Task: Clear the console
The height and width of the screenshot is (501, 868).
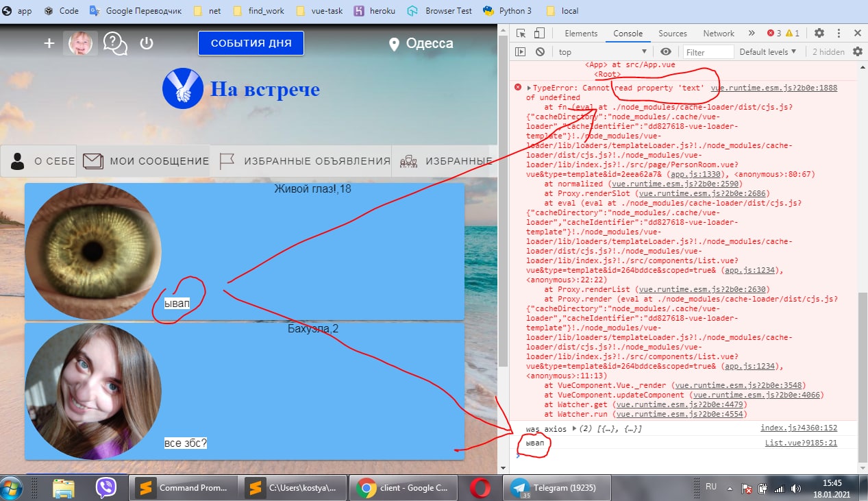Action: point(540,51)
